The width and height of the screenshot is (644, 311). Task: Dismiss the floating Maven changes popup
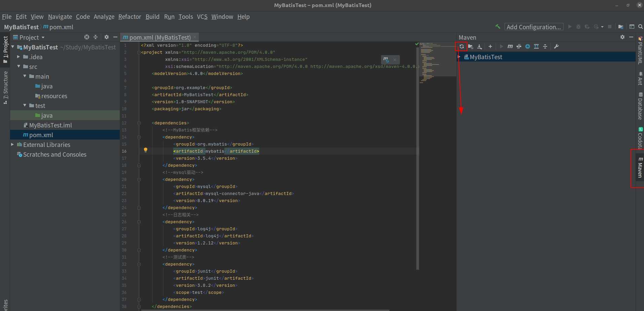click(395, 60)
